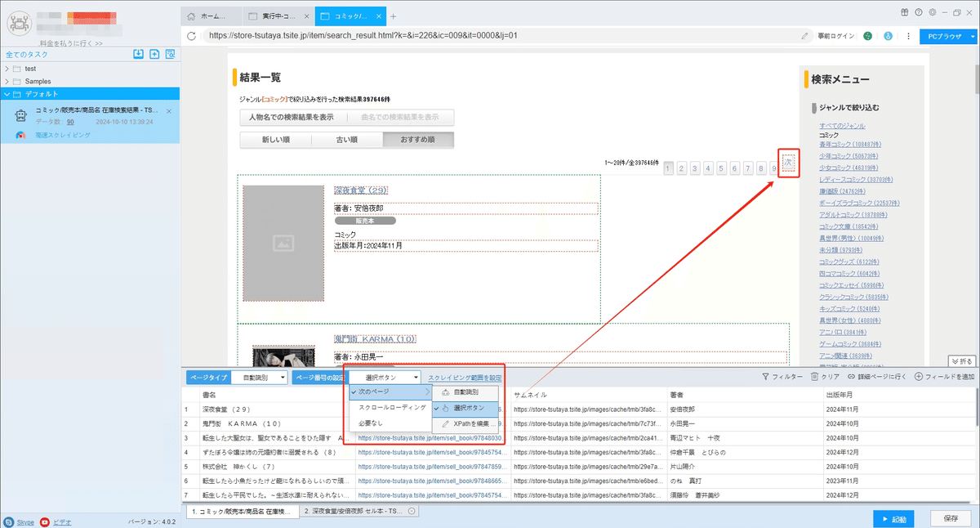The width and height of the screenshot is (980, 528).
Task: Click the ビデオ video icon
Action: [45, 521]
